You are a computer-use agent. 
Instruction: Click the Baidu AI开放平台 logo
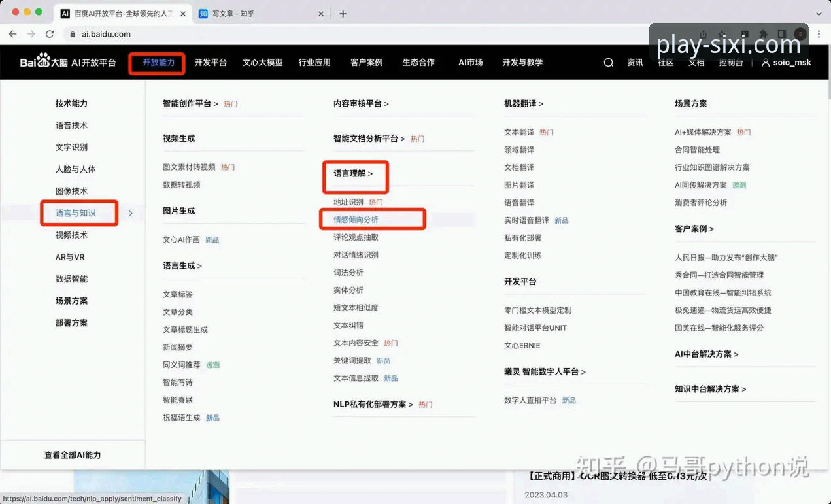68,63
